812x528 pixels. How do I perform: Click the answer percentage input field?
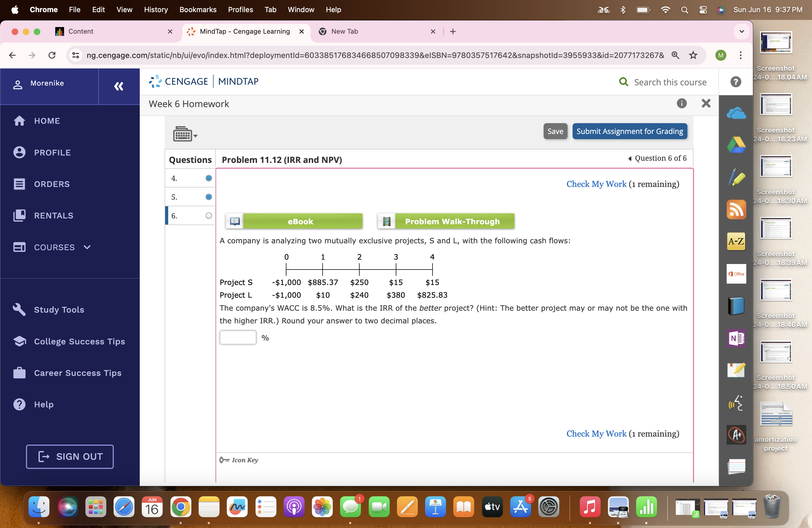(238, 337)
